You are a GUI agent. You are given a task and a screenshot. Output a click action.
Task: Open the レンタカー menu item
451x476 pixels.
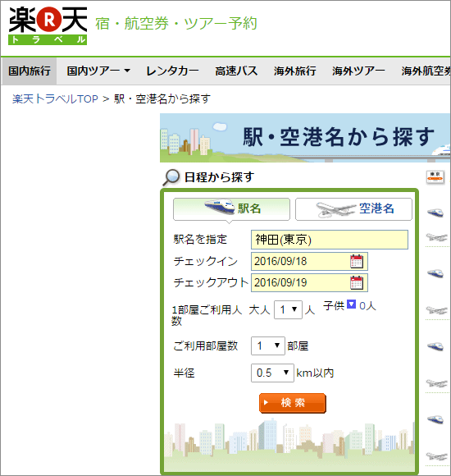[x=172, y=71]
